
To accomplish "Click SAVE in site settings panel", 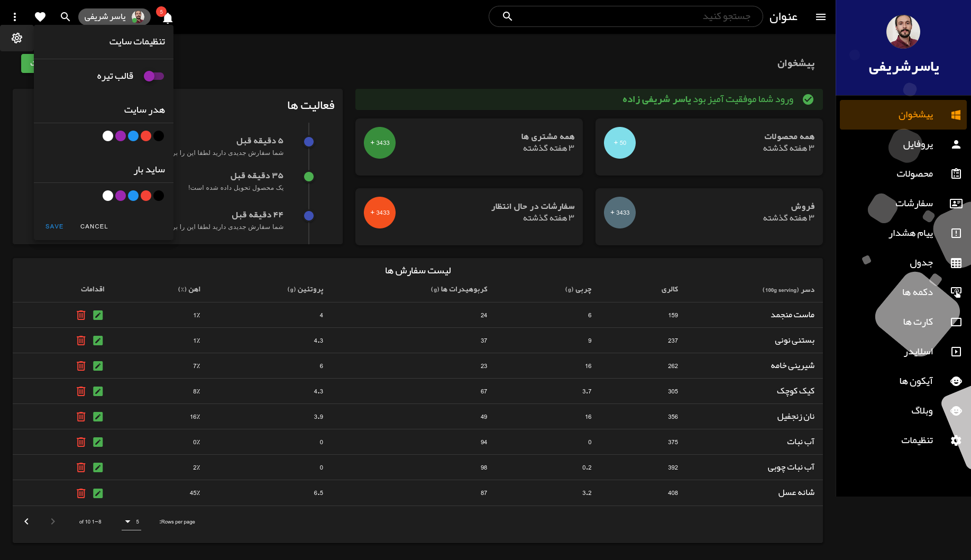I will (x=54, y=226).
